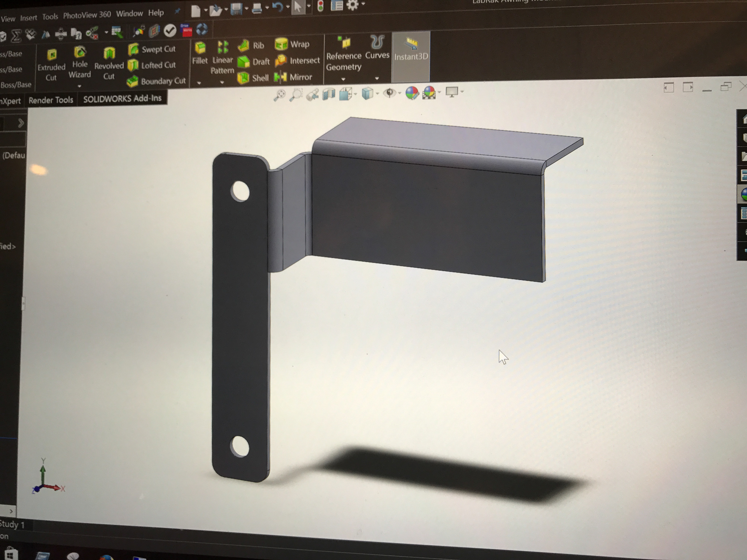Image resolution: width=747 pixels, height=560 pixels.
Task: Open the PhotoView 360 menu
Action: (87, 15)
